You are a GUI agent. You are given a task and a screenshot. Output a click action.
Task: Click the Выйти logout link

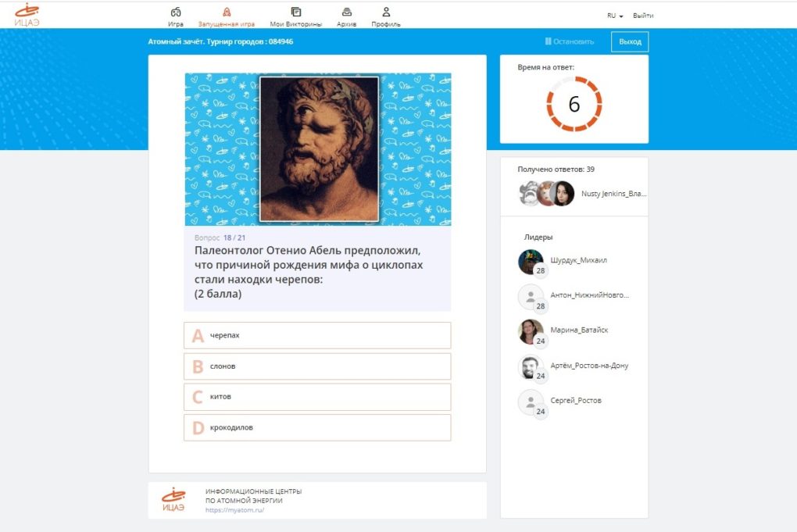click(x=643, y=16)
